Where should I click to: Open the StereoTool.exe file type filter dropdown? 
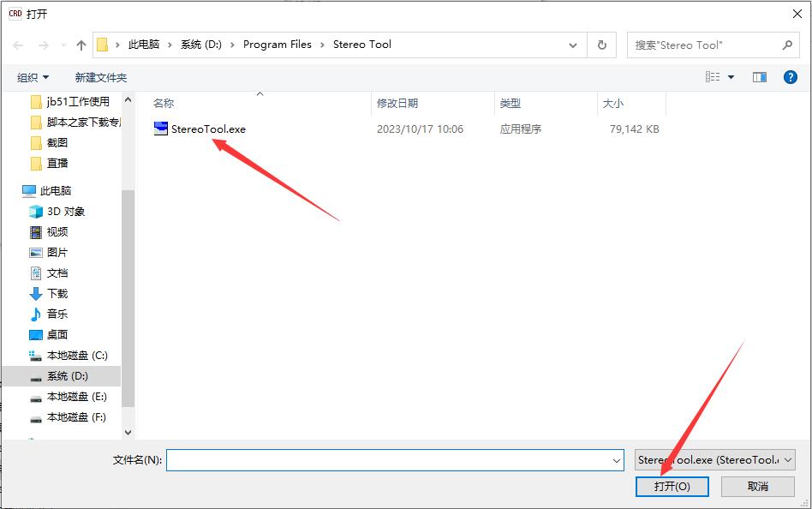715,460
